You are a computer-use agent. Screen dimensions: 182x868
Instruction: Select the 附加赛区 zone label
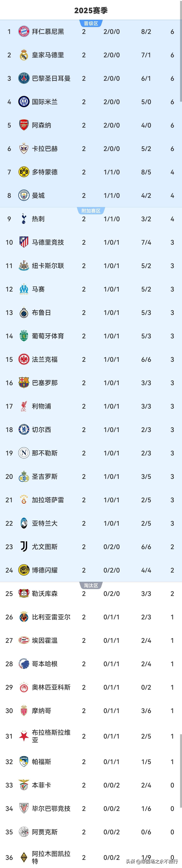(91, 211)
